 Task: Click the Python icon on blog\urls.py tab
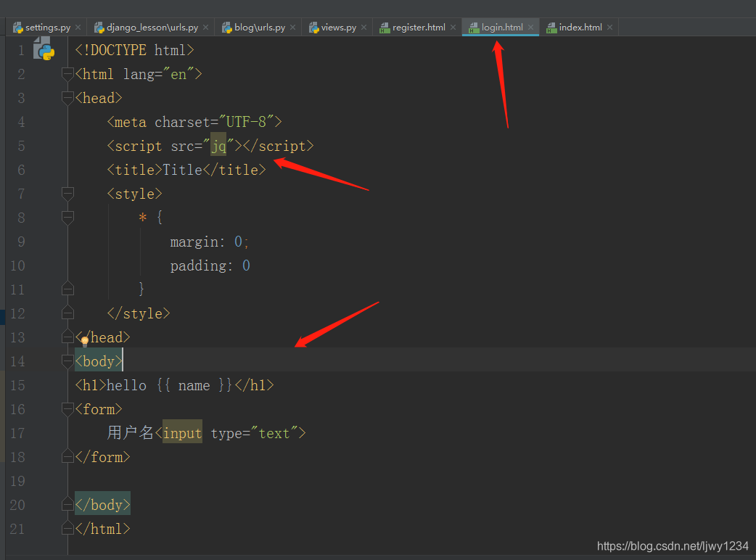pos(227,28)
